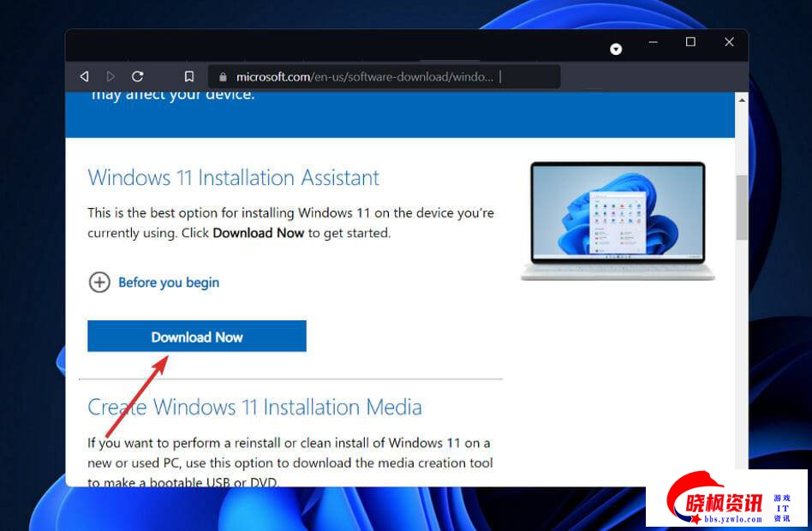812x531 pixels.
Task: Click the Windows 11 laptop image
Action: (x=618, y=220)
